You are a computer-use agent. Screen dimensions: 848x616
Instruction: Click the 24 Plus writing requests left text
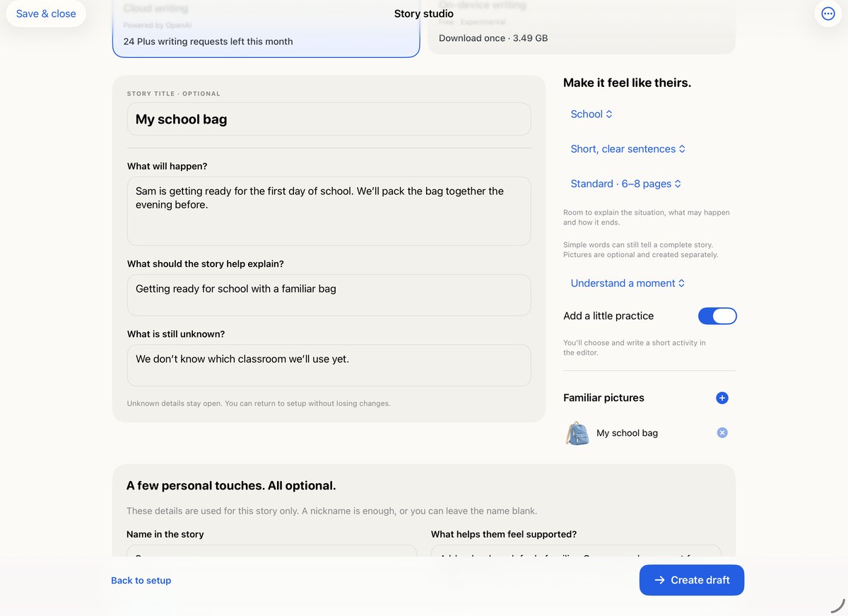click(x=208, y=42)
